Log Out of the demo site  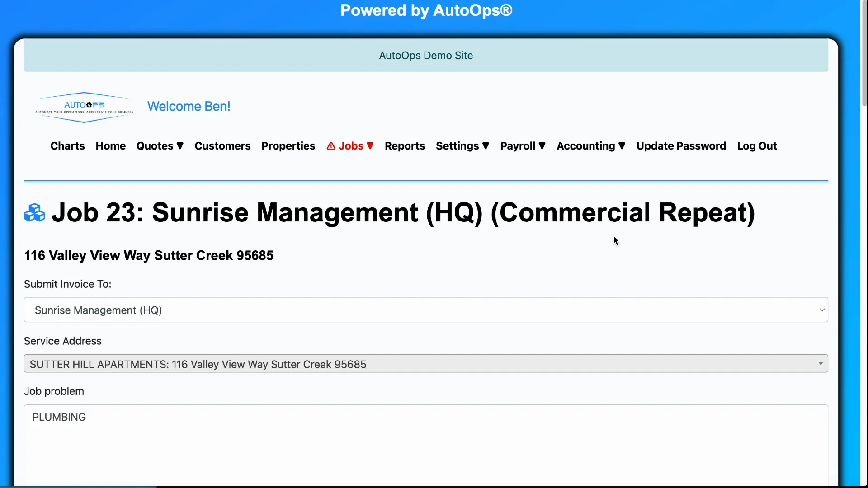(x=757, y=145)
